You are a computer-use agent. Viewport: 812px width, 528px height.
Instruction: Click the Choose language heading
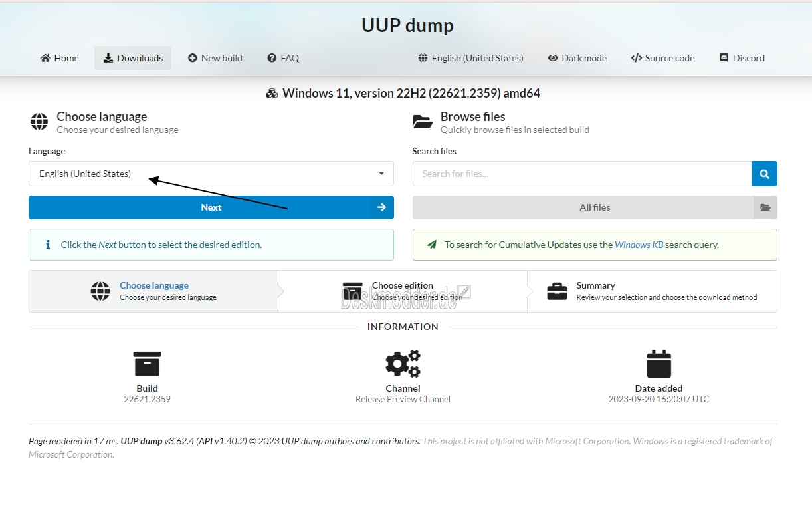click(x=102, y=116)
